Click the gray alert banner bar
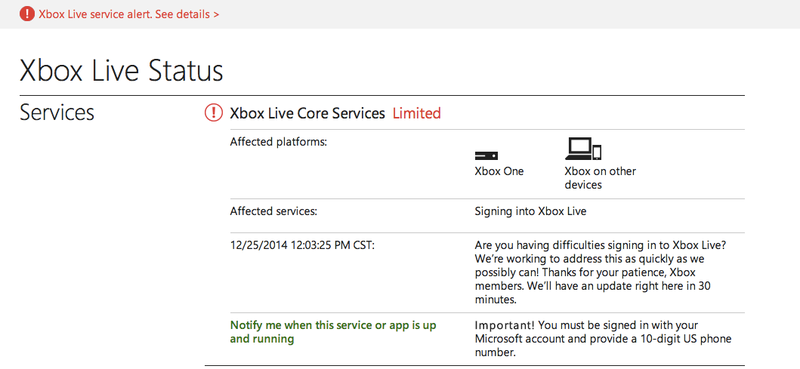Screen dimensions: 800x369 400,14
